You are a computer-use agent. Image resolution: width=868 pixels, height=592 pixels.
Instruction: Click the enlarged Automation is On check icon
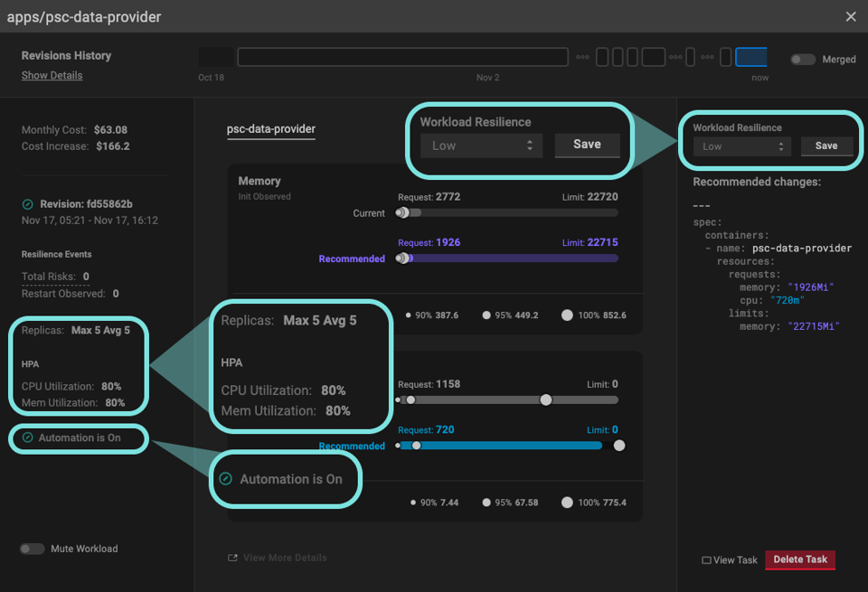point(225,479)
